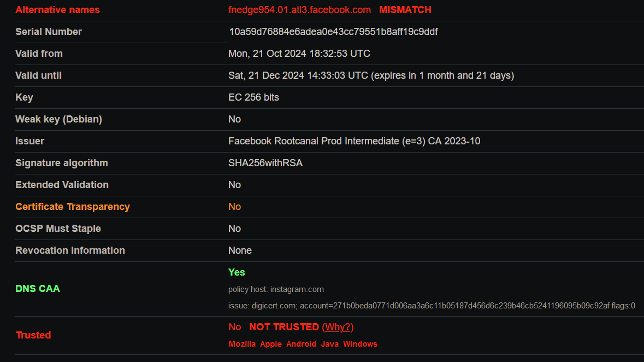Click the fnedge954.01.atl3.facebook.com alternative name
Viewport: 644px width, 362px height.
tap(299, 10)
